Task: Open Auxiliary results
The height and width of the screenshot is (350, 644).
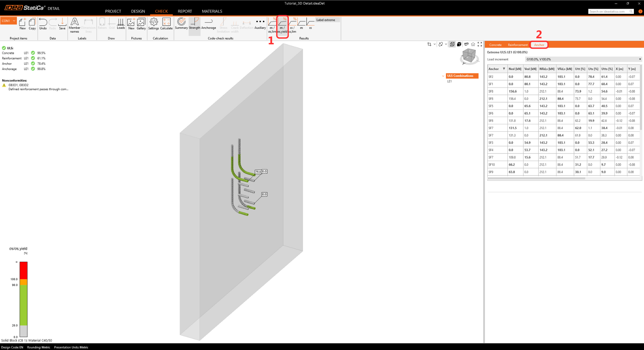Action: pyautogui.click(x=260, y=24)
